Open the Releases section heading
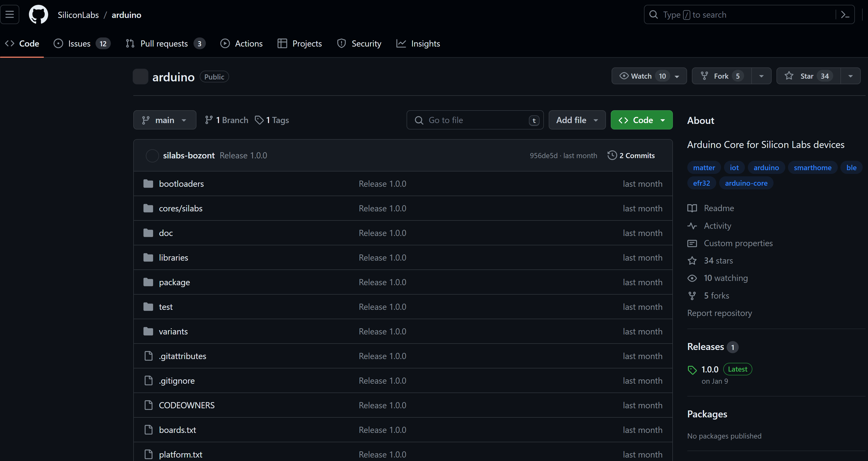The image size is (868, 461). [x=706, y=346]
